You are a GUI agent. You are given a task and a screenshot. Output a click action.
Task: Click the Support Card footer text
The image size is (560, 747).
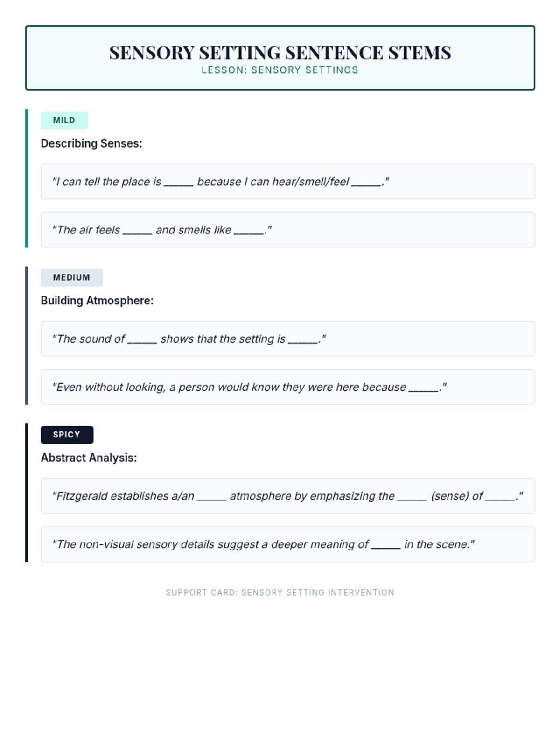280,592
